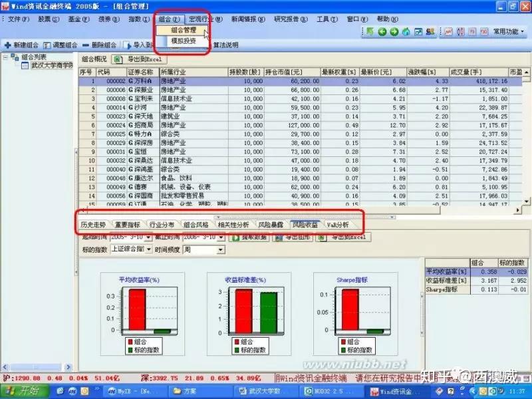
Task: Click the red line-chart toolbar icon
Action: pos(448,32)
